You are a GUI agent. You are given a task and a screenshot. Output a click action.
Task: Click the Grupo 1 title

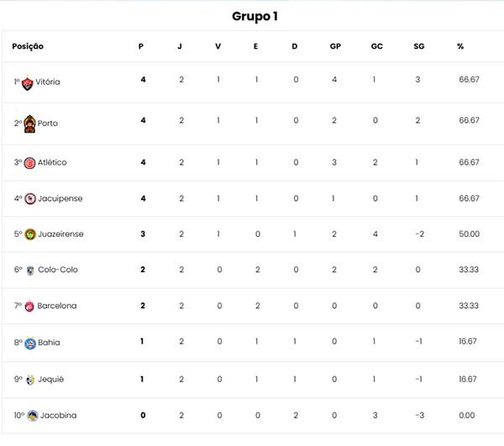(x=255, y=17)
